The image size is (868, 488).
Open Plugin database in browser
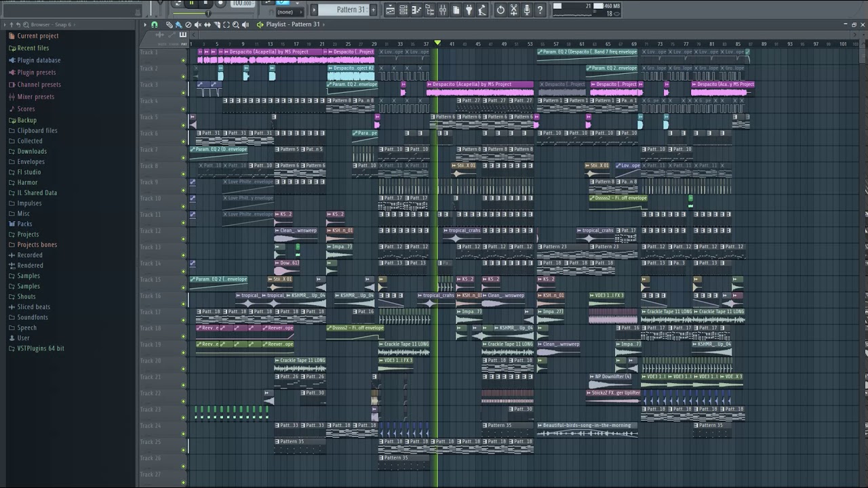[x=39, y=60]
